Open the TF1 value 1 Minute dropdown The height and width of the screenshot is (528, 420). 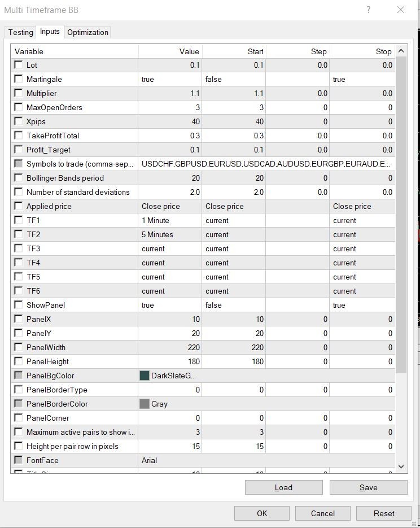pyautogui.click(x=170, y=220)
